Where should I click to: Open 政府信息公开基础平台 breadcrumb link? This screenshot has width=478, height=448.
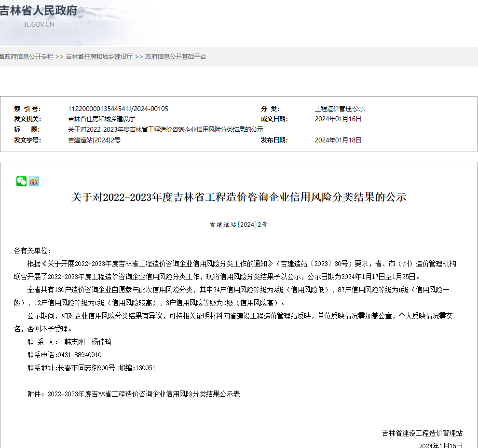tap(176, 57)
